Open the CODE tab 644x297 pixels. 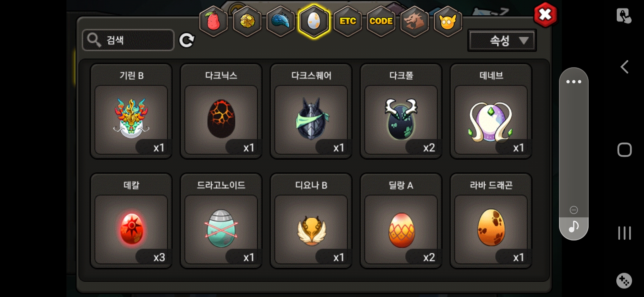(381, 21)
